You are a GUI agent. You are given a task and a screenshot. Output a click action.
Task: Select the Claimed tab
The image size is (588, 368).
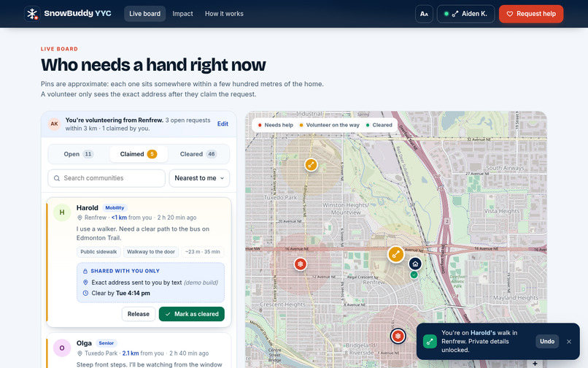(139, 154)
